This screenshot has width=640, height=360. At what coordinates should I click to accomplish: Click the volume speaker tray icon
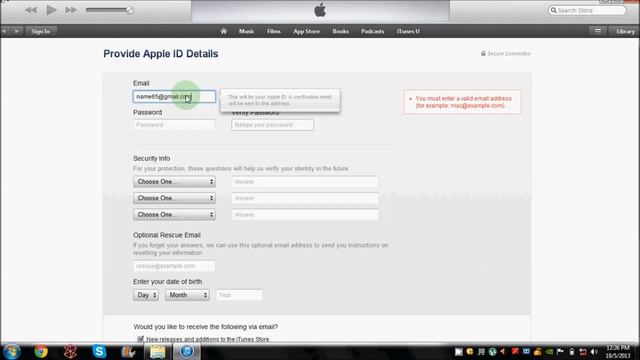coord(594,351)
